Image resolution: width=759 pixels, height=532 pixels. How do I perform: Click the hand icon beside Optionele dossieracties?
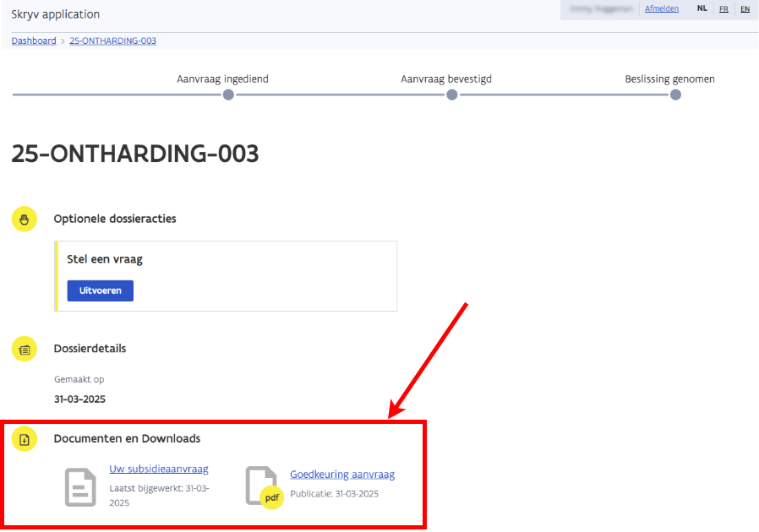(25, 219)
